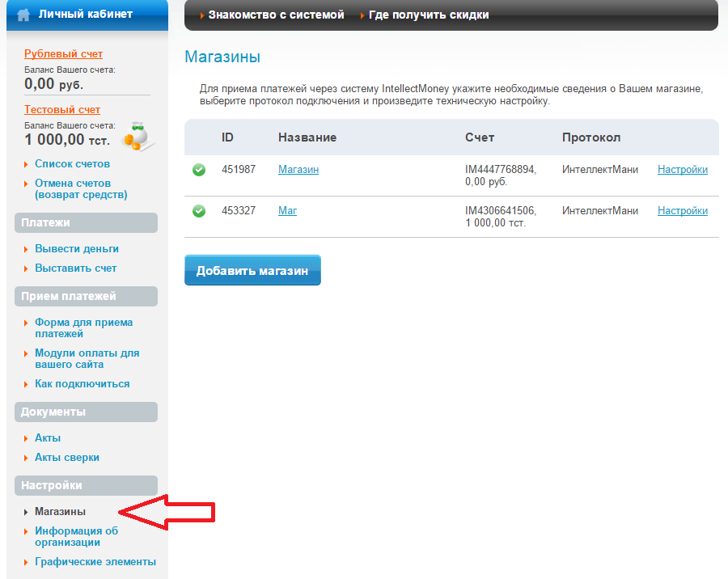The height and width of the screenshot is (579, 728).
Task: Open the Тестовый счет account link
Action: [x=62, y=110]
